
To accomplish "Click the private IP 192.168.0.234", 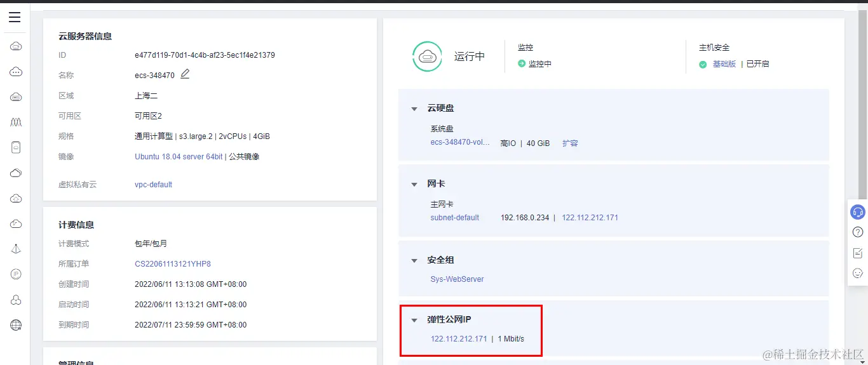I will coord(524,218).
